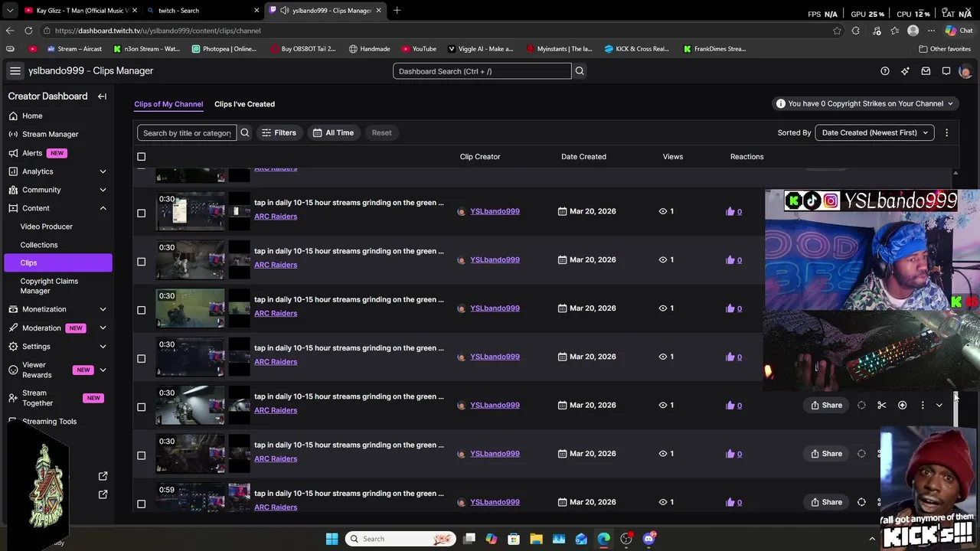Open the Sorted By Date Created dropdown

(x=874, y=132)
